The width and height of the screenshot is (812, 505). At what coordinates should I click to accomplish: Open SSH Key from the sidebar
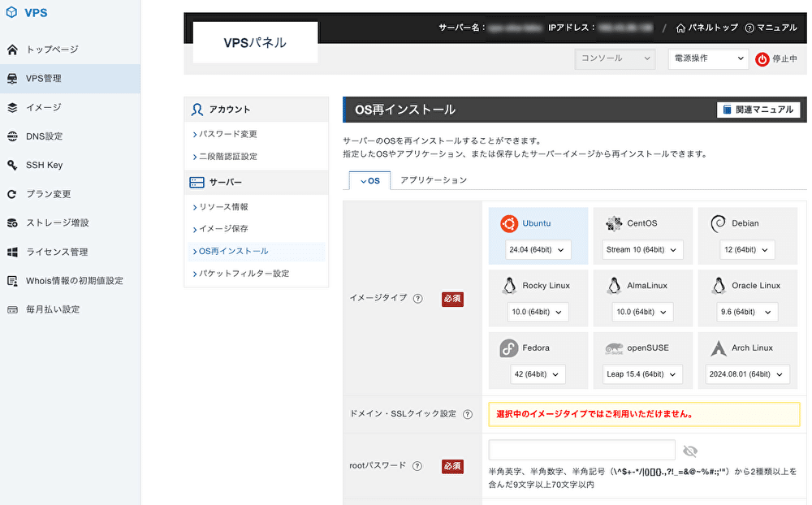43,165
